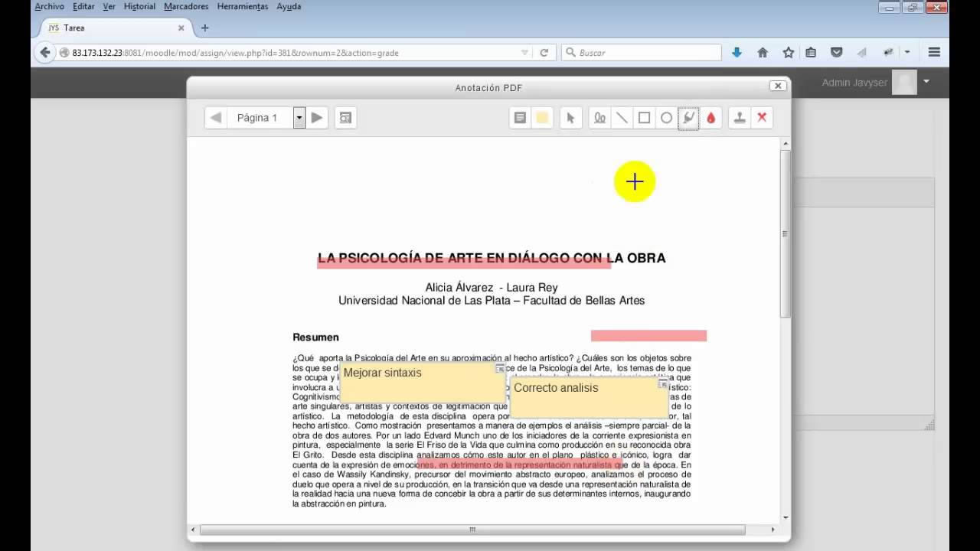Expand the user menu arrow
Image resolution: width=980 pixels, height=551 pixels.
click(x=926, y=81)
